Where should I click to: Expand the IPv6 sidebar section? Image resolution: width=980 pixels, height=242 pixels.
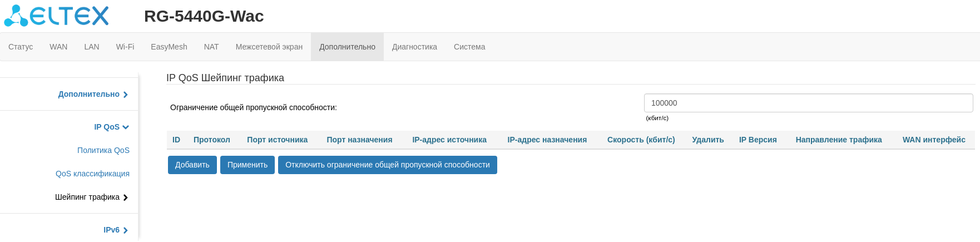pos(115,230)
